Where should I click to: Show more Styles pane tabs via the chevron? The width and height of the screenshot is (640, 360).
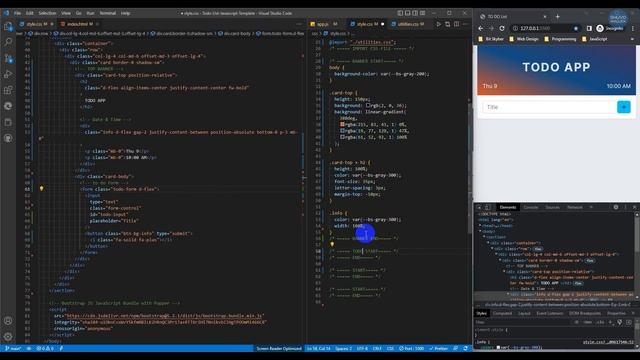click(633, 313)
